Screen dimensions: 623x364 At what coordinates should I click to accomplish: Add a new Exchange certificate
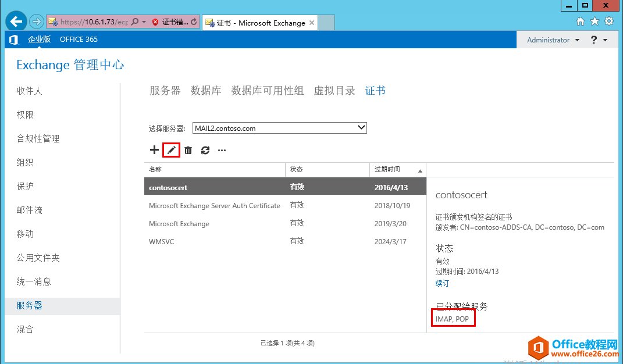coord(154,150)
